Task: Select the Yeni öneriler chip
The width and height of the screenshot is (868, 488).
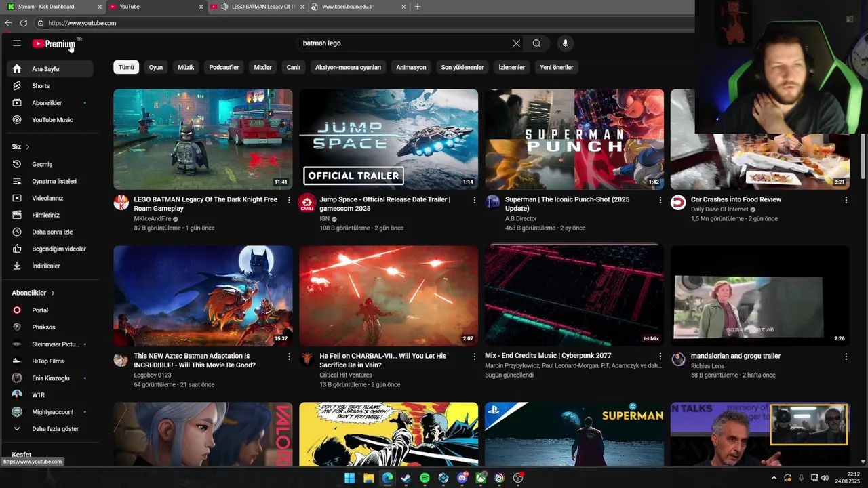Action: click(x=556, y=67)
